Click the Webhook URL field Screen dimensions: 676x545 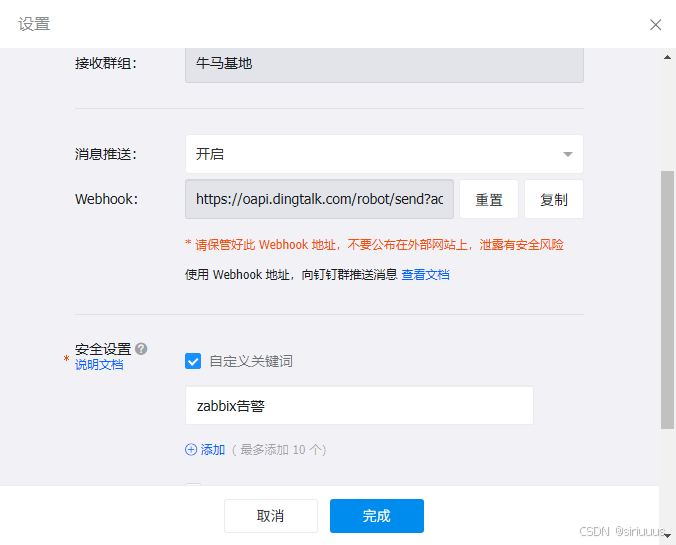pyautogui.click(x=319, y=199)
